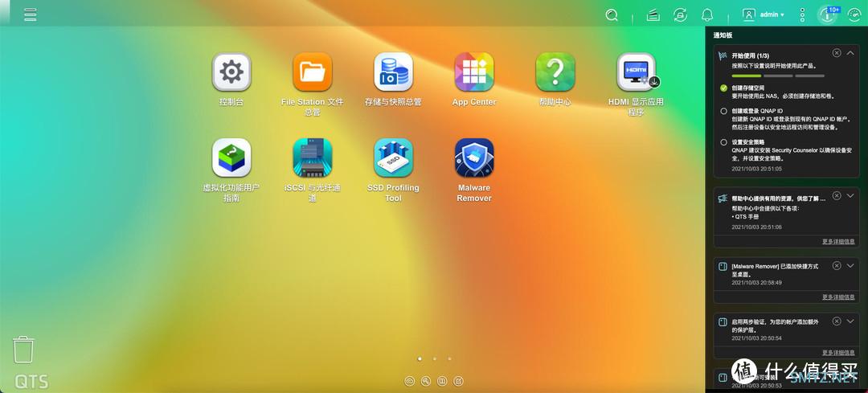Click the fourth bottom circular desktop icon
This screenshot has width=868, height=393.
point(458,381)
